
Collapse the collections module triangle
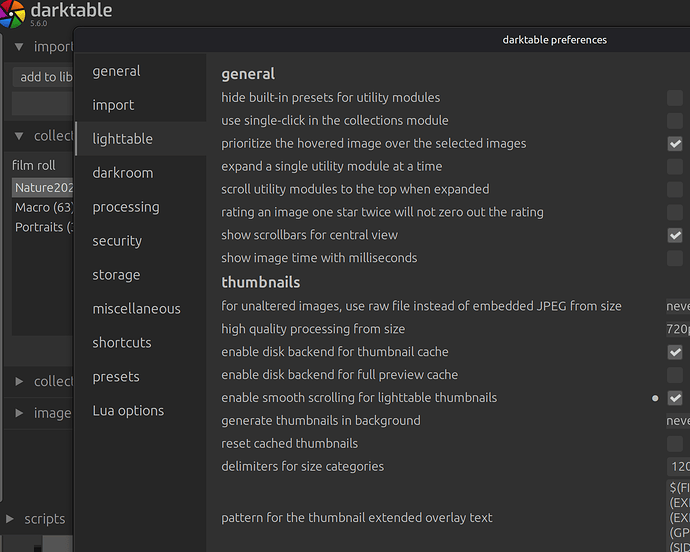click(x=19, y=136)
